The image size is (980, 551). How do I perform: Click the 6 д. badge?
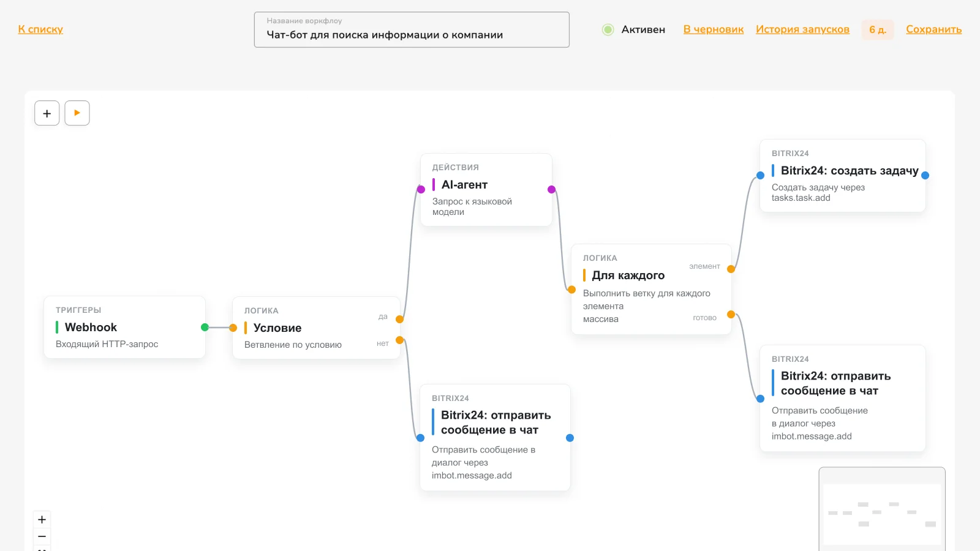click(x=878, y=29)
